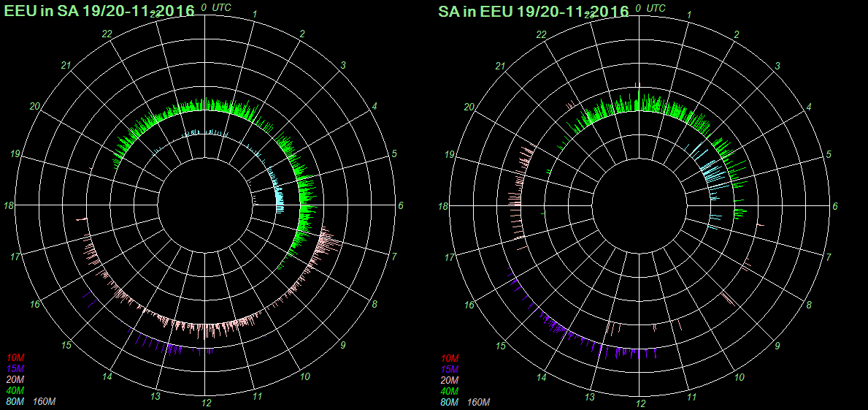This screenshot has width=868, height=410.
Task: Select hour 12 label below the left chart
Action: 207,403
